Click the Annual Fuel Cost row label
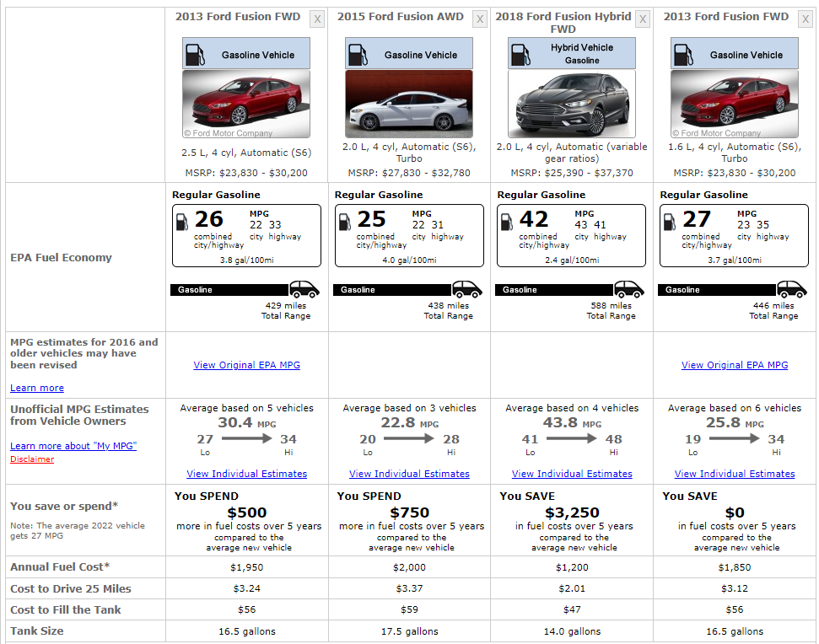 tap(60, 566)
